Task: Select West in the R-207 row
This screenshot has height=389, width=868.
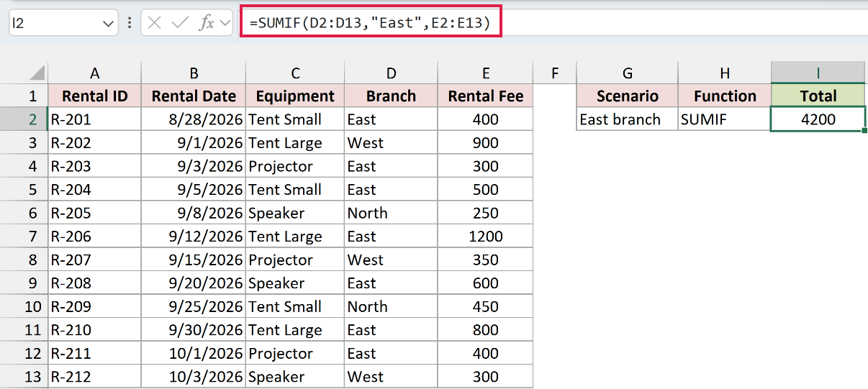Action: (x=391, y=260)
